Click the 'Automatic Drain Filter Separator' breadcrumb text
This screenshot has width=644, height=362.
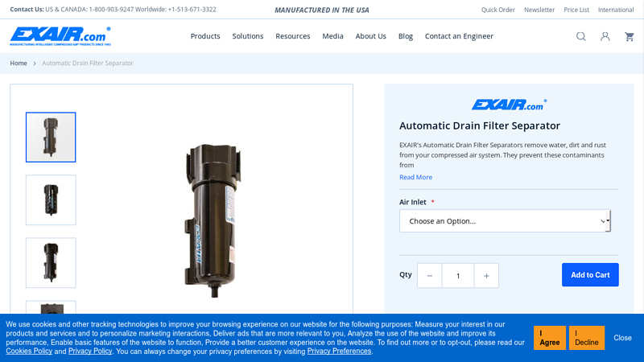(x=88, y=64)
